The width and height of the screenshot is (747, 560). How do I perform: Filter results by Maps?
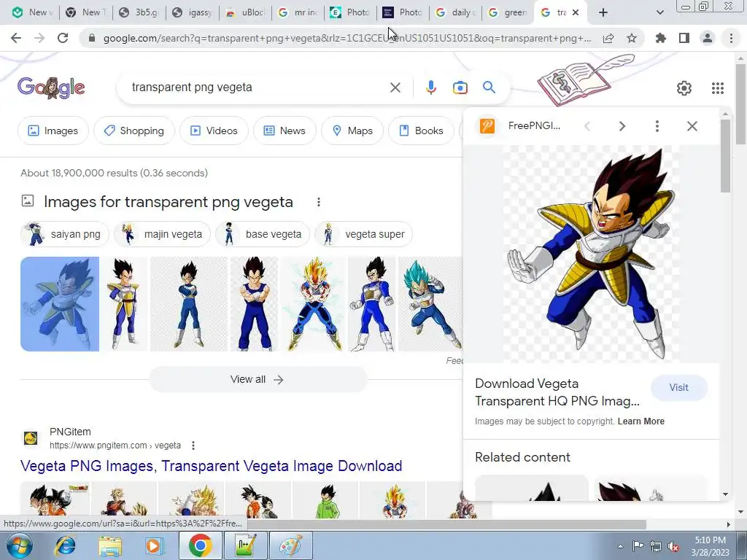(352, 131)
